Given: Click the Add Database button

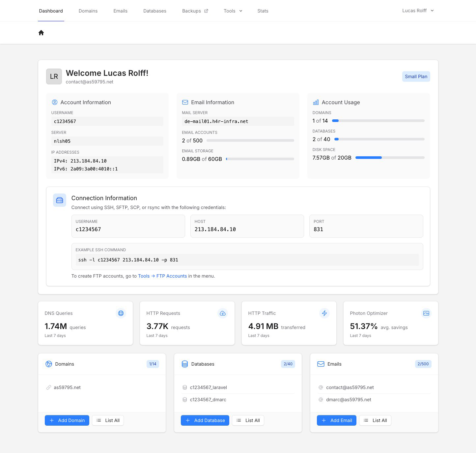Looking at the screenshot, I should (x=205, y=420).
